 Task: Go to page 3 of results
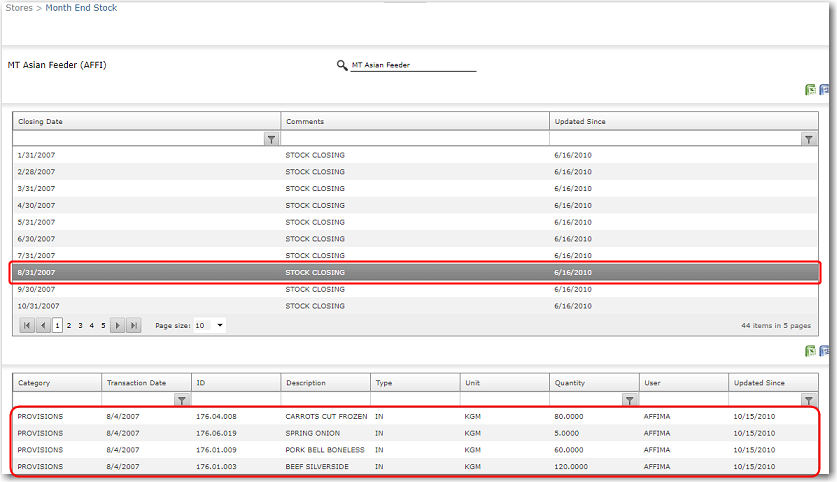tap(80, 325)
